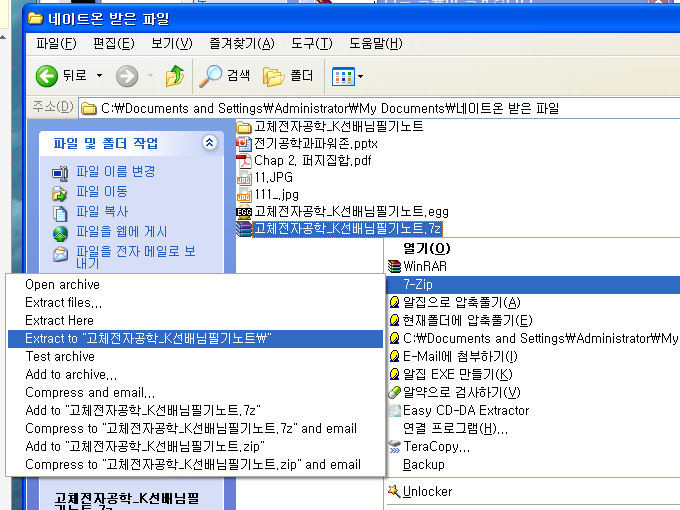Click the 파일 이름 변경 rename link
Viewport: 680px width, 510px height.
pyautogui.click(x=115, y=171)
